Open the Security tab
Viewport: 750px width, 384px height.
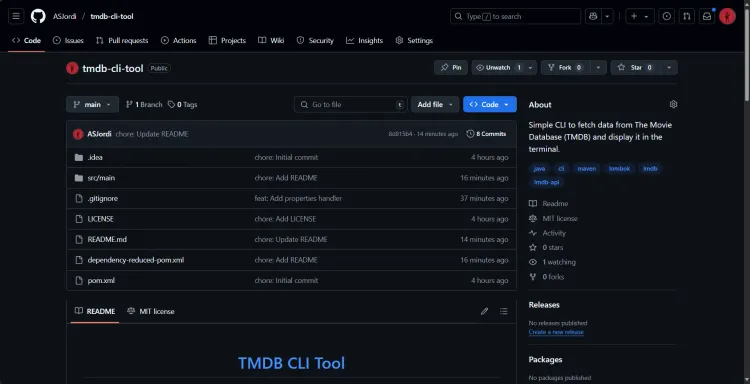[x=315, y=41]
